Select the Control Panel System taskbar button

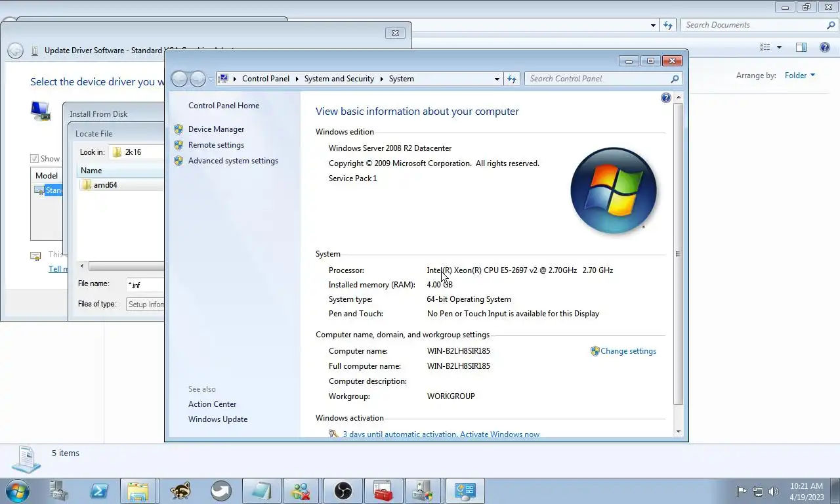[465, 490]
